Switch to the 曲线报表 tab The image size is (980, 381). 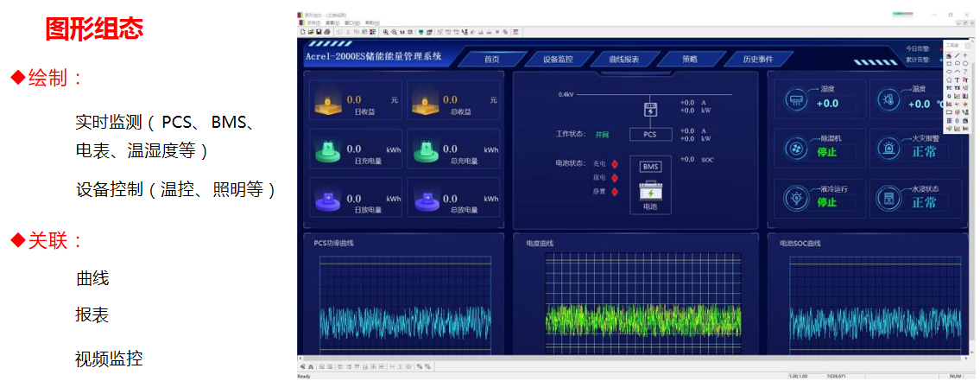click(x=623, y=60)
